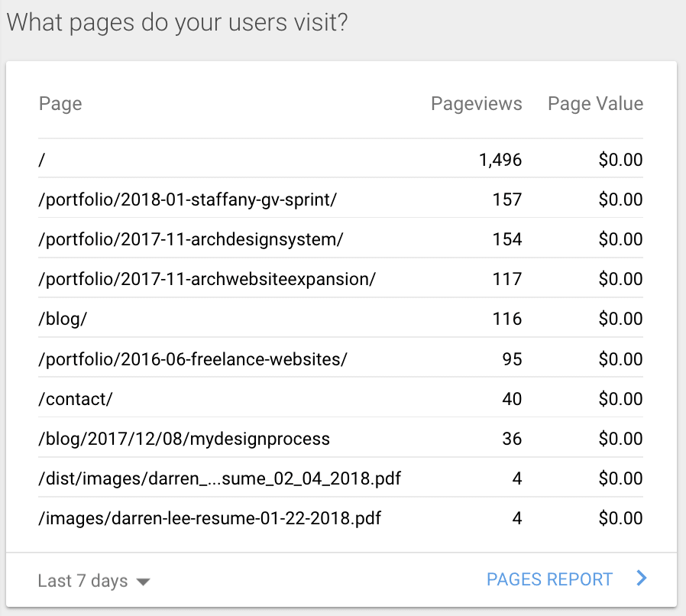Open /portfolio/2016-06-freelance-websites/ page entry
The image size is (686, 616).
(193, 358)
